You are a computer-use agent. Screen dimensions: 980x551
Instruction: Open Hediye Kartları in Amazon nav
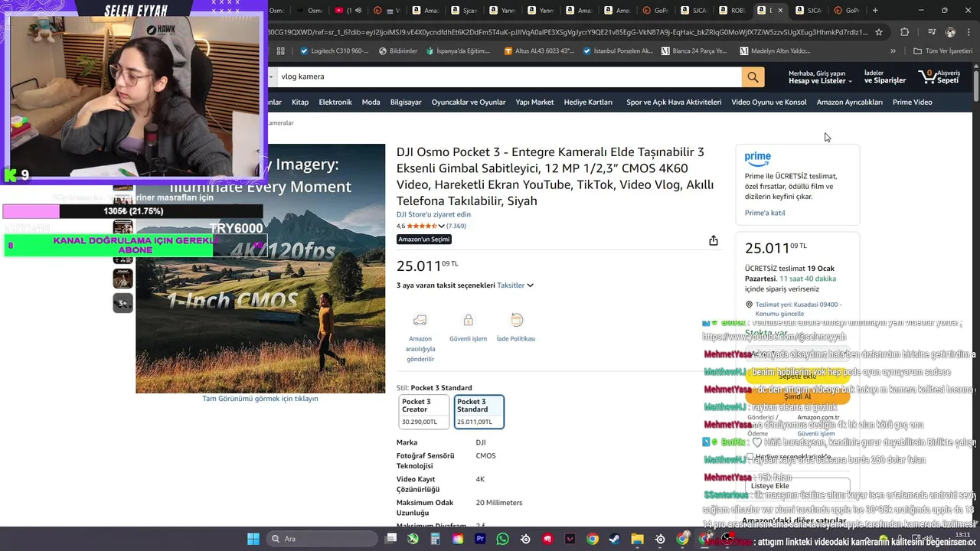tap(588, 103)
